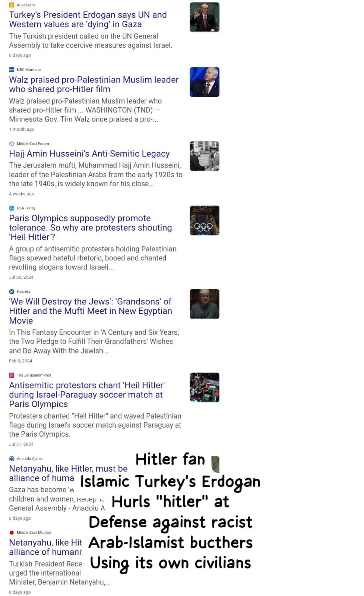Click the USA Today source favicon
This screenshot has height=596, width=364.
click(x=12, y=208)
